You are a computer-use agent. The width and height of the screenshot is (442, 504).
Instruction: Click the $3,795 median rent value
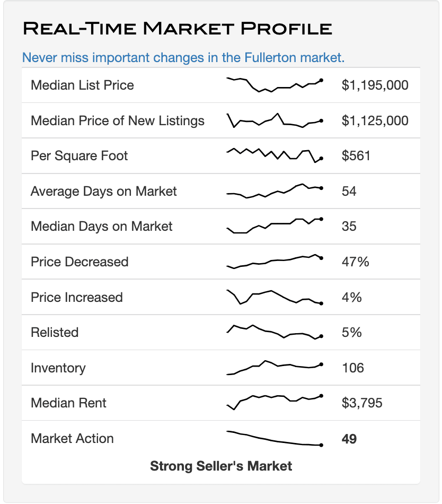[x=362, y=403]
